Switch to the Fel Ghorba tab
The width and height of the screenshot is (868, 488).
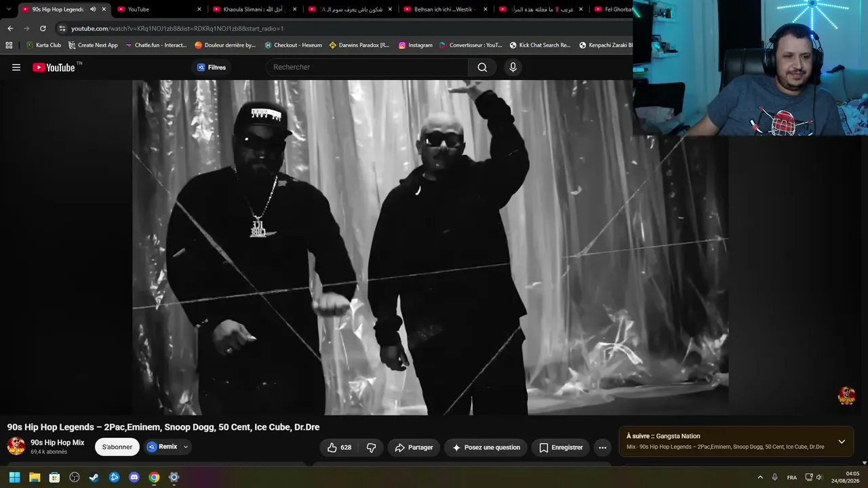[613, 9]
